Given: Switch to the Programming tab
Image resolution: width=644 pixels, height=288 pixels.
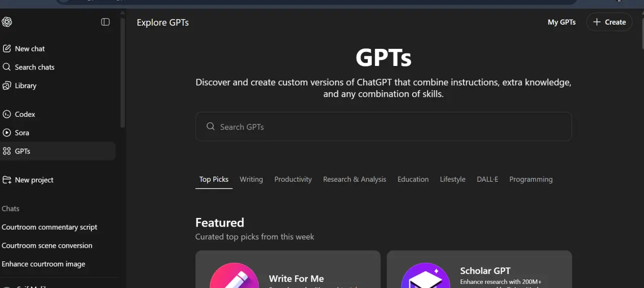Looking at the screenshot, I should [531, 179].
